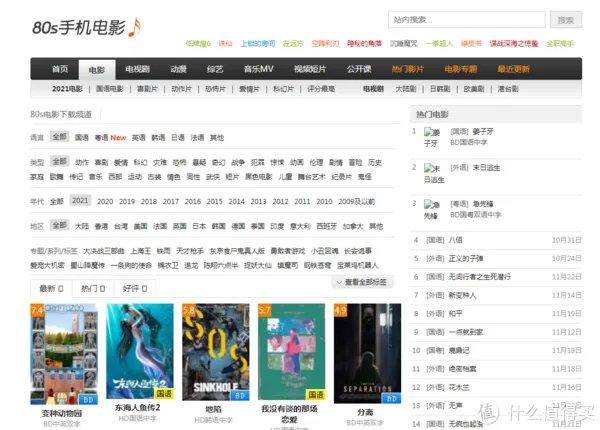Open the 变种动物园 movie poster
Image resolution: width=600 pixels, height=430 pixels.
(x=64, y=354)
